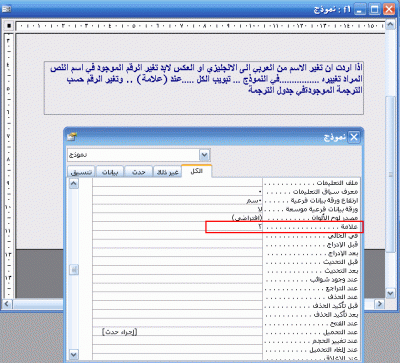Select the قبل الإدراج event property
Screen dimensions: 400x363
pos(312,244)
